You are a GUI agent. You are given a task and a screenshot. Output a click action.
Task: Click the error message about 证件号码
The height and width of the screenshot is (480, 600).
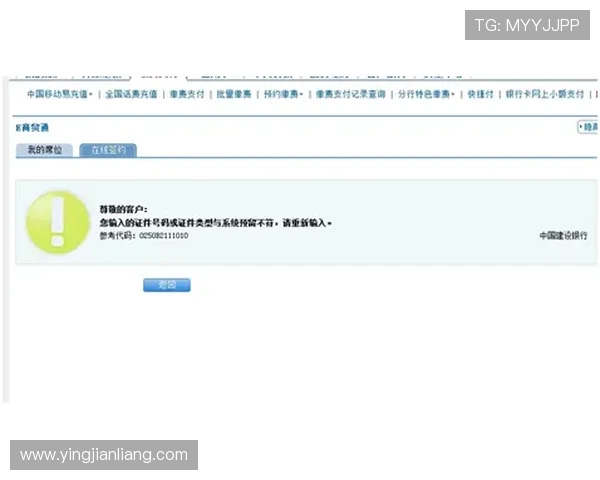point(215,223)
